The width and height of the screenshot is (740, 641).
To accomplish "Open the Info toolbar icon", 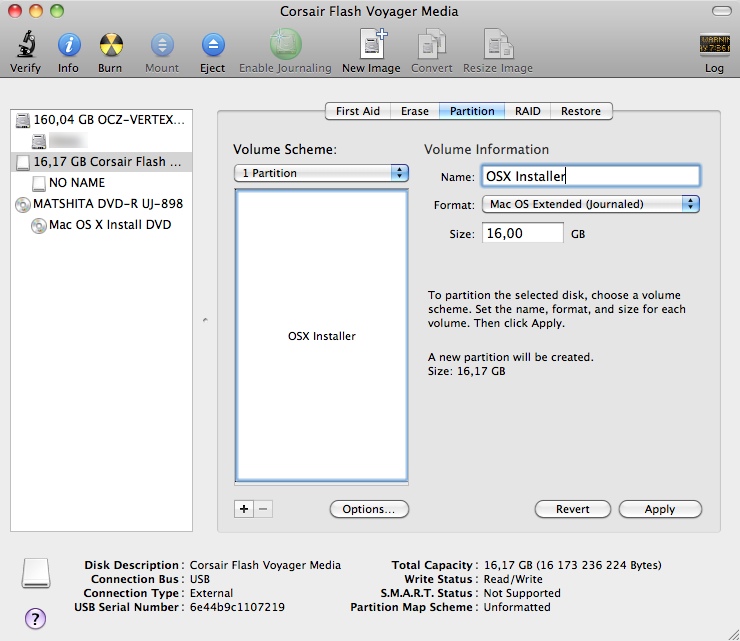I will tap(69, 45).
